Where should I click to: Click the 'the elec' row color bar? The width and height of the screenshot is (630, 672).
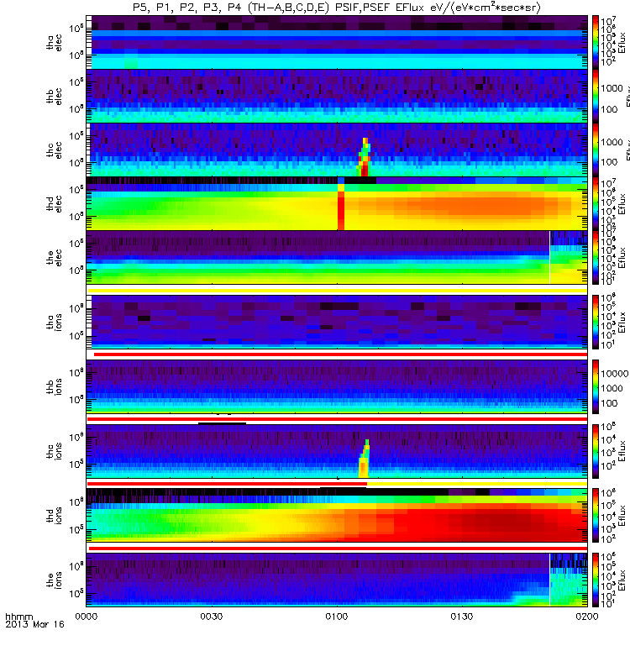click(x=596, y=258)
